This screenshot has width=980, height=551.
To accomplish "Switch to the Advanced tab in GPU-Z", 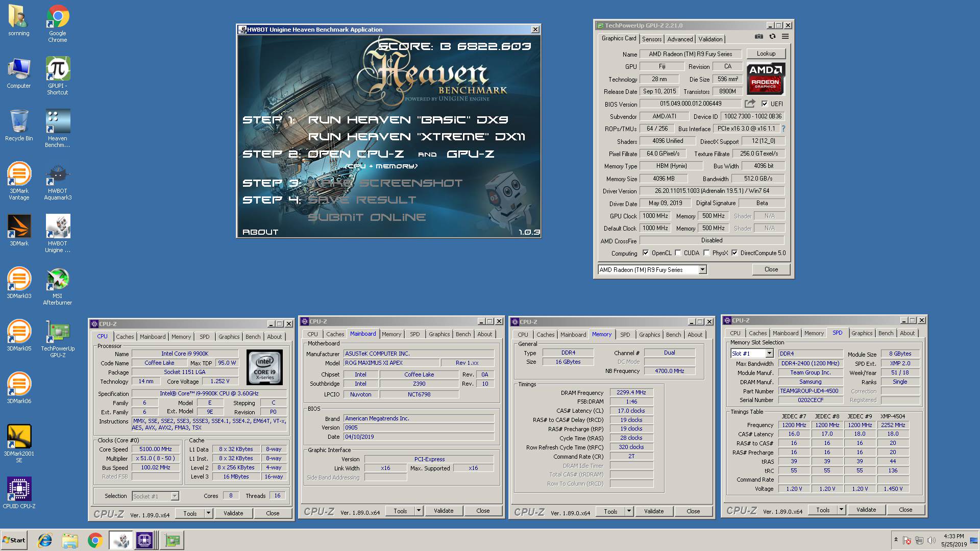I will point(680,39).
